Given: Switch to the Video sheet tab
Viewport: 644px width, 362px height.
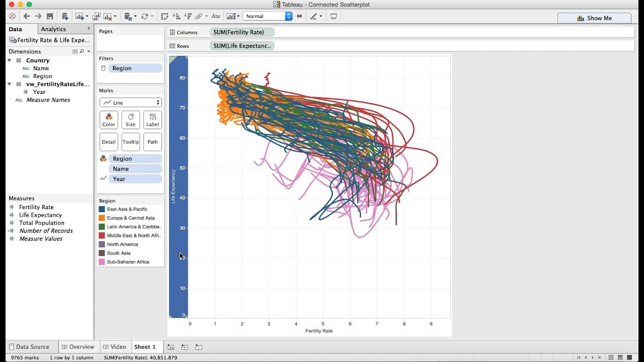Looking at the screenshot, I should pyautogui.click(x=115, y=347).
